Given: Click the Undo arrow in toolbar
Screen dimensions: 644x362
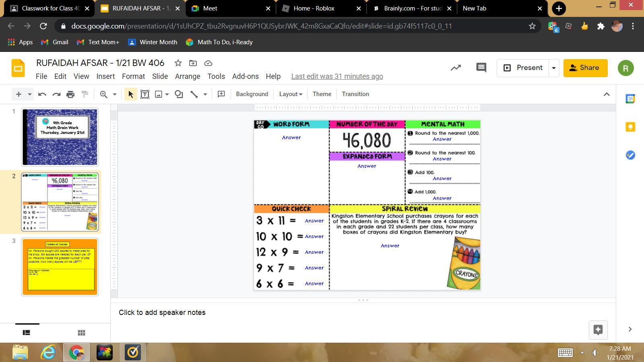Looking at the screenshot, I should point(42,94).
